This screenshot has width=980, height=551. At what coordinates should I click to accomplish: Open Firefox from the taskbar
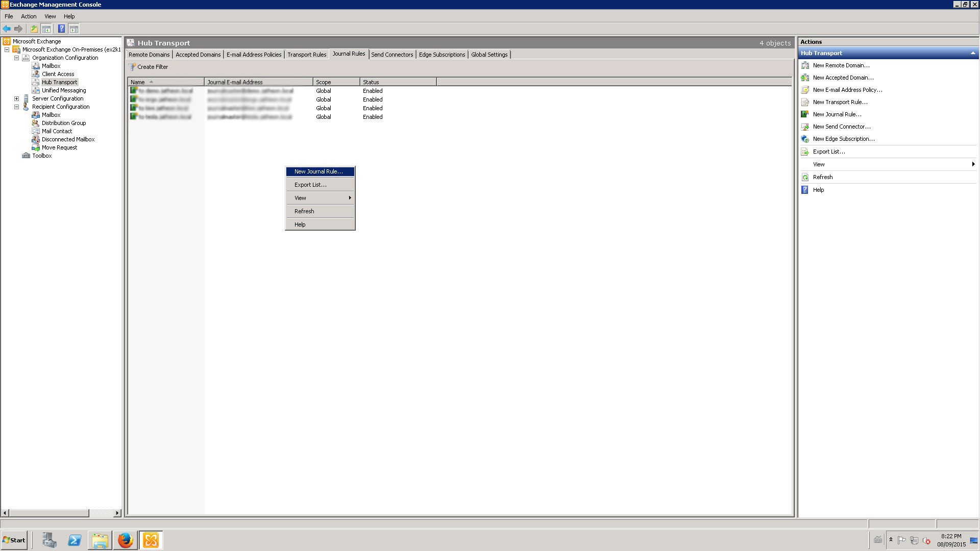click(x=125, y=540)
